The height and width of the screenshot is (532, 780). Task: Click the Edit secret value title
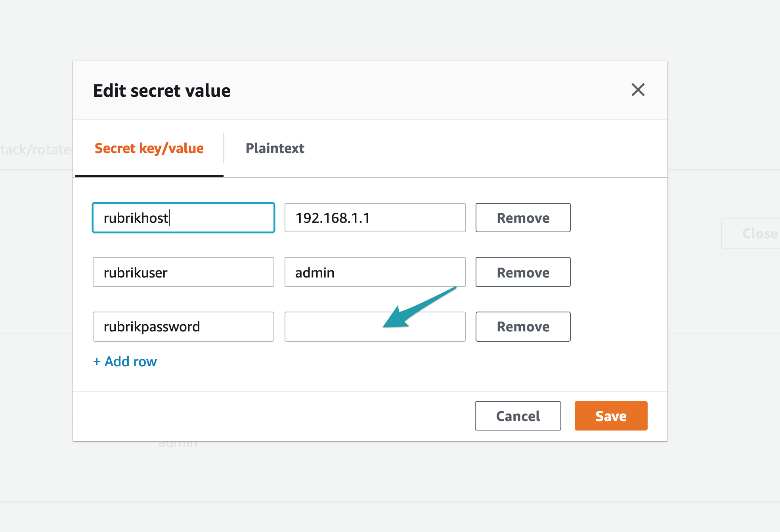pyautogui.click(x=161, y=90)
